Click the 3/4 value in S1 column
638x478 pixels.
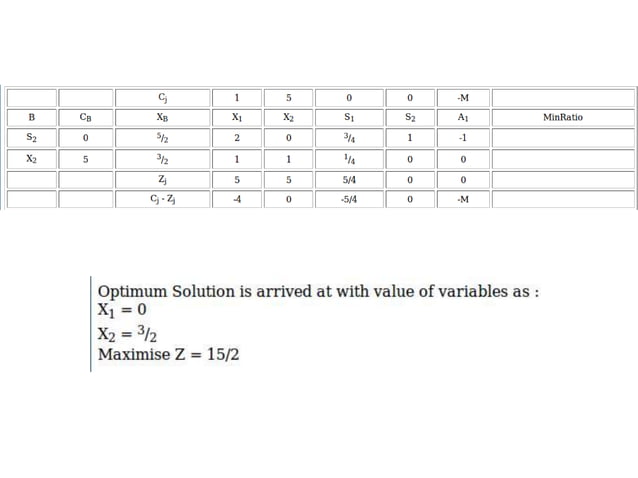point(349,138)
